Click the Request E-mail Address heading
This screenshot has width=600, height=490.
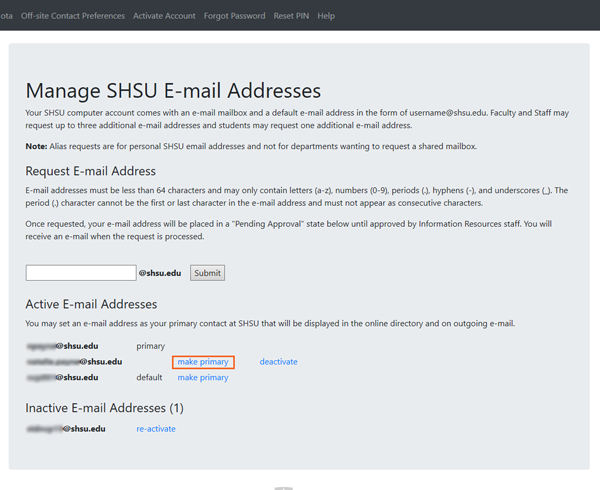[91, 171]
